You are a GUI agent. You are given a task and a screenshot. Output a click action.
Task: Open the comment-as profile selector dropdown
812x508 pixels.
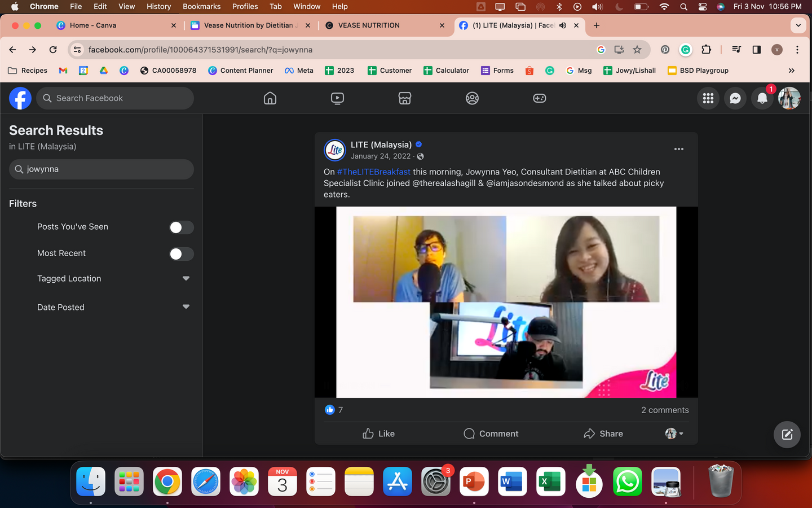(x=674, y=433)
